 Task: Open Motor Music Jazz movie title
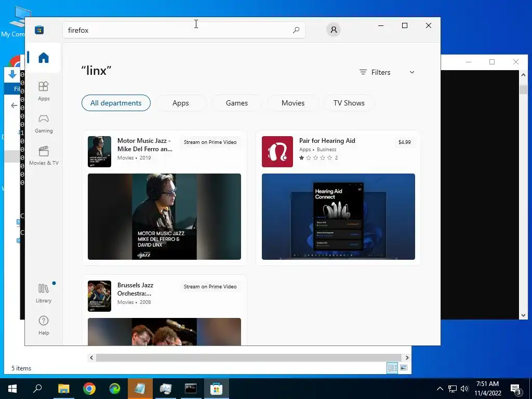coord(145,144)
